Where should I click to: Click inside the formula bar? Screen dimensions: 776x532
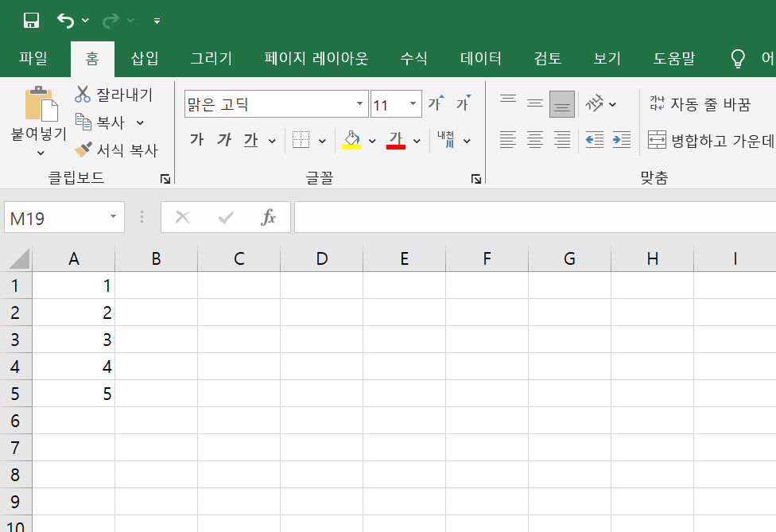click(535, 217)
